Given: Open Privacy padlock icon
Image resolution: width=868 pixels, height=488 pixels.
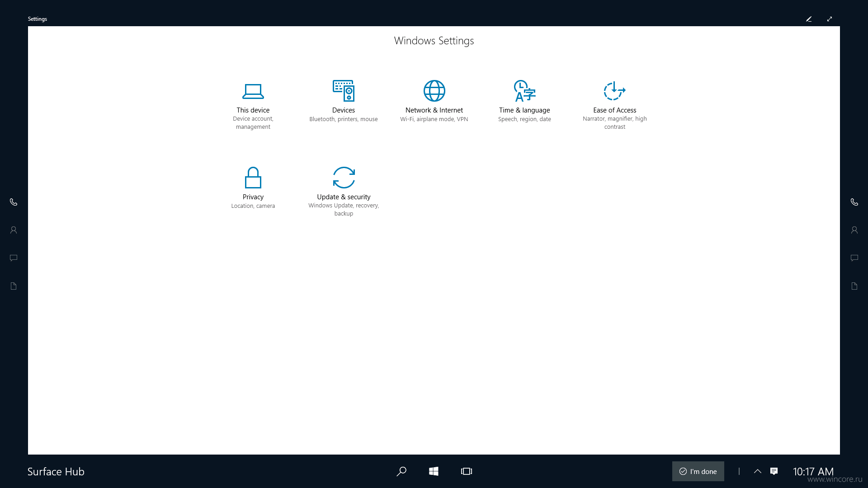Looking at the screenshot, I should point(253,178).
